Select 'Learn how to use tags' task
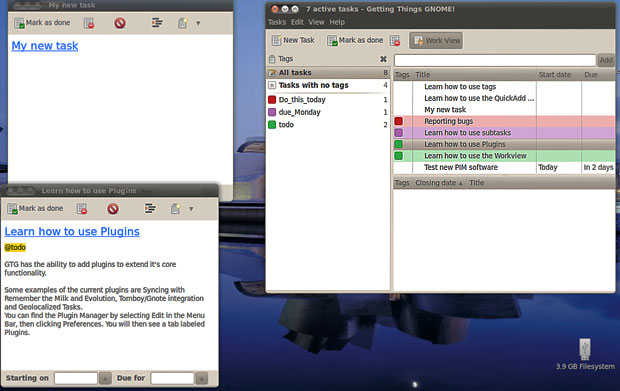This screenshot has height=391, width=620. point(504,87)
